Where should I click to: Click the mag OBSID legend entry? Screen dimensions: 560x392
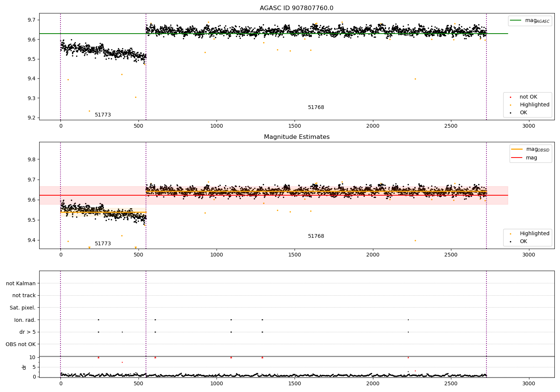pos(531,149)
